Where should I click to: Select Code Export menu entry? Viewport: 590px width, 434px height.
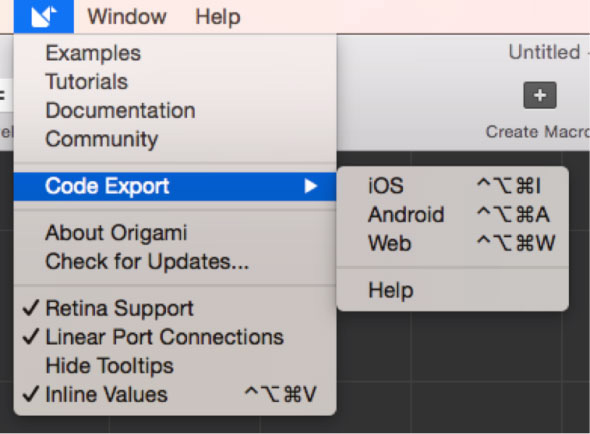pos(175,186)
